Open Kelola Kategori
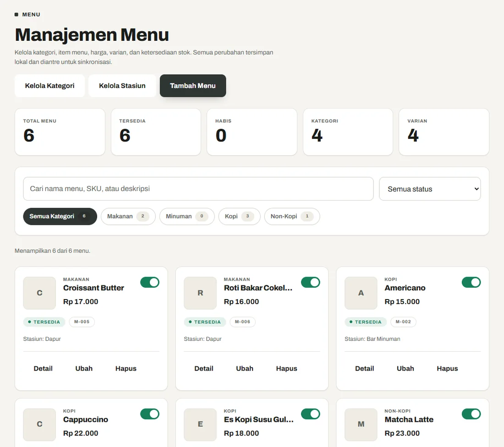The image size is (504, 447). pos(49,86)
